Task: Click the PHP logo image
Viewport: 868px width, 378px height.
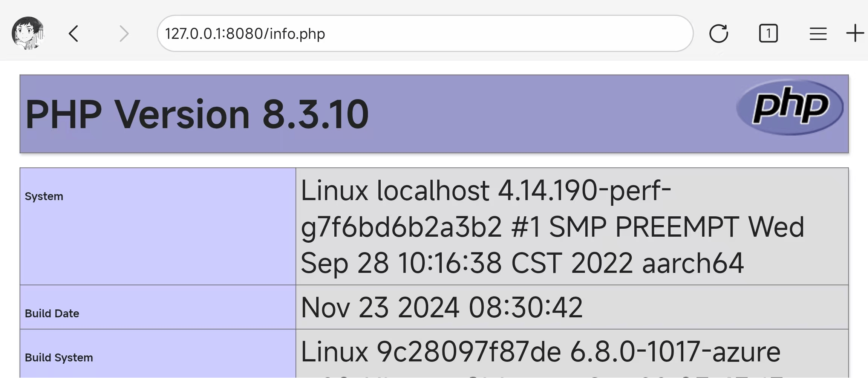Action: coord(790,107)
